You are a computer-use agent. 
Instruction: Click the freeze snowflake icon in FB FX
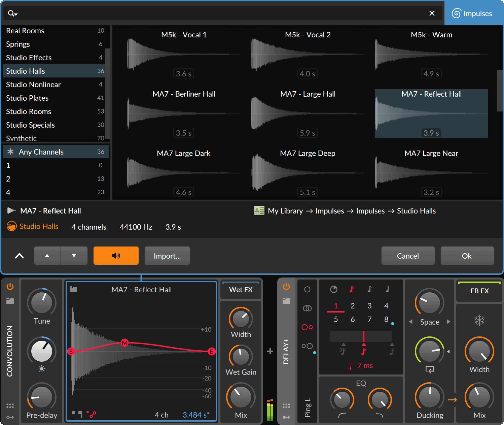[479, 320]
